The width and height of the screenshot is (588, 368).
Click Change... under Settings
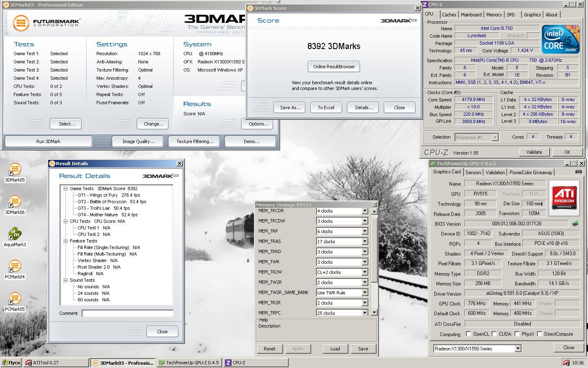[153, 124]
